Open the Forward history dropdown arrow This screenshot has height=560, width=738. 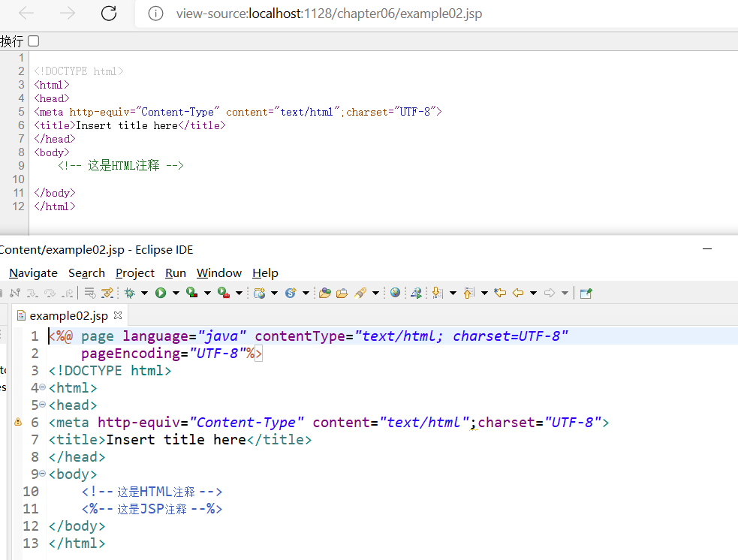point(565,294)
